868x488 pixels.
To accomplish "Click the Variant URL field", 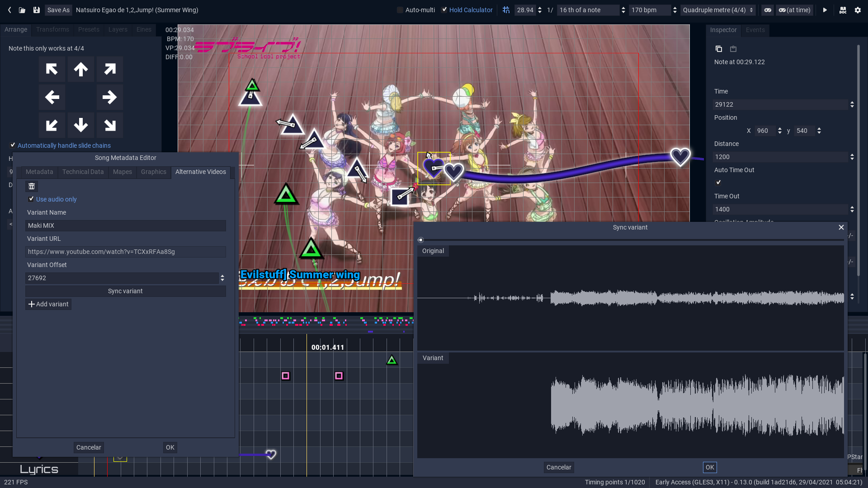I will tap(125, 252).
